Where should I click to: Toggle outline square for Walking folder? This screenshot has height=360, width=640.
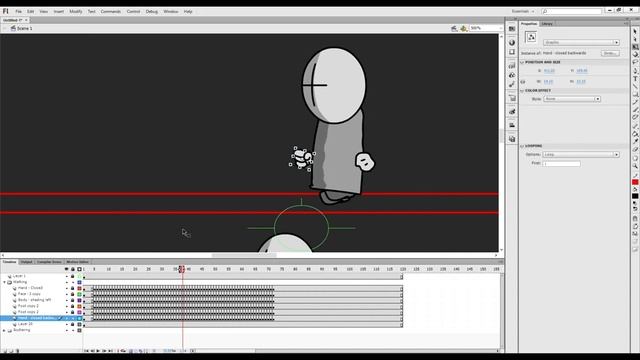tap(80, 282)
